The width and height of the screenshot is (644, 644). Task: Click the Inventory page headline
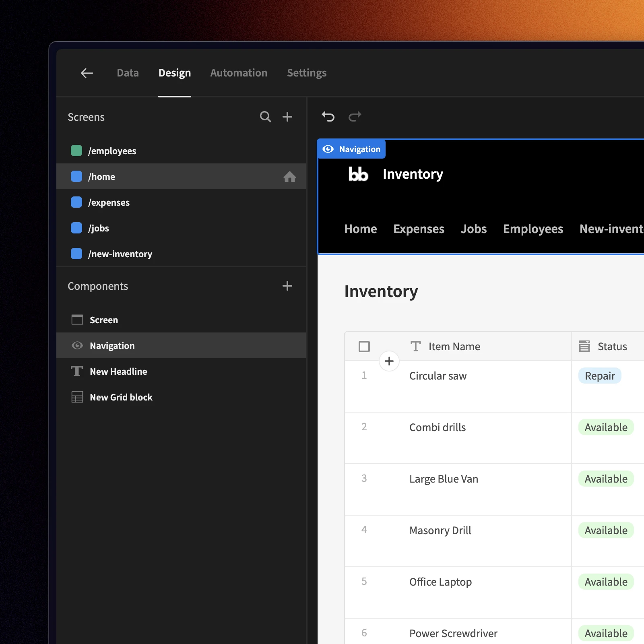(x=381, y=291)
